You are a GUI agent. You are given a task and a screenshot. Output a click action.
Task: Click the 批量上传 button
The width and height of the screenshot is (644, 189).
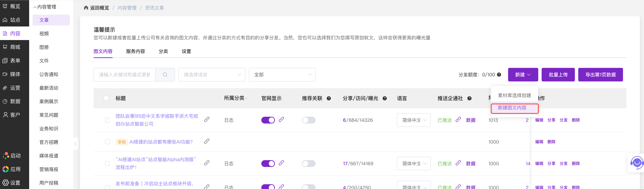(x=558, y=75)
